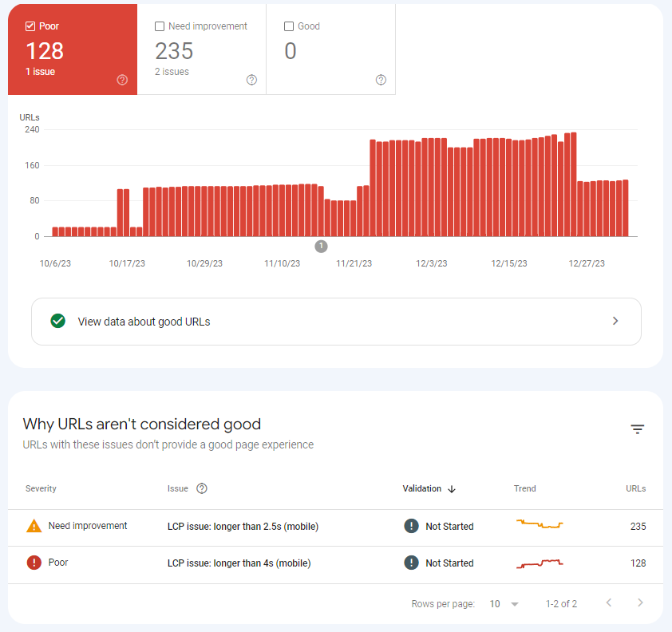Uncheck the Poor checkbox
The height and width of the screenshot is (632, 672).
pyautogui.click(x=30, y=26)
